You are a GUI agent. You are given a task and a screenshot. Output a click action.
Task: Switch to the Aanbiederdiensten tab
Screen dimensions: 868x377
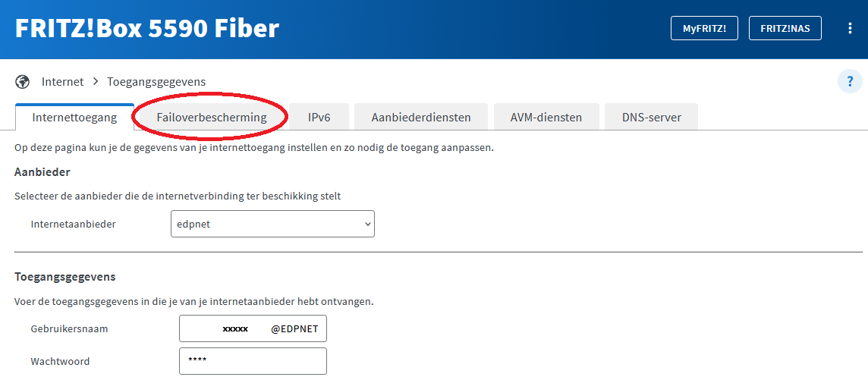coord(421,118)
